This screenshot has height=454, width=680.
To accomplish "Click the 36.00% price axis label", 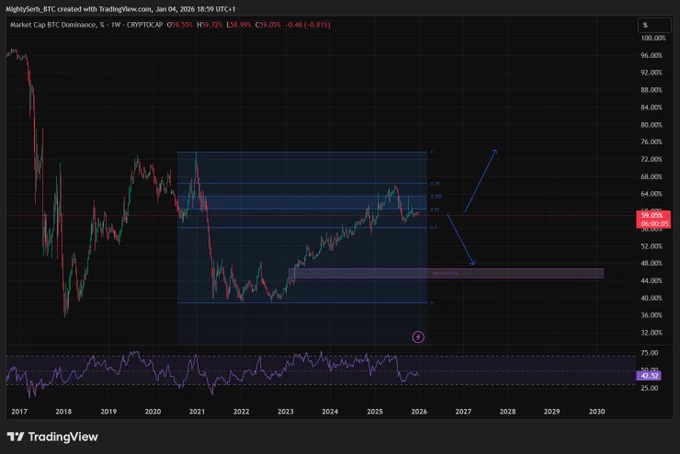I will [651, 315].
